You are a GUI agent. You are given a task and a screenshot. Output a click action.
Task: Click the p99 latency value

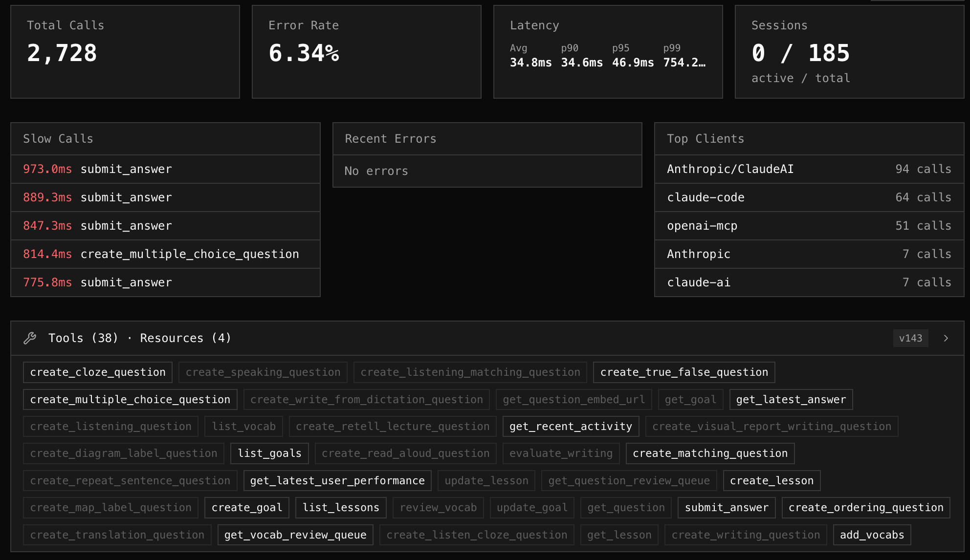click(x=684, y=63)
